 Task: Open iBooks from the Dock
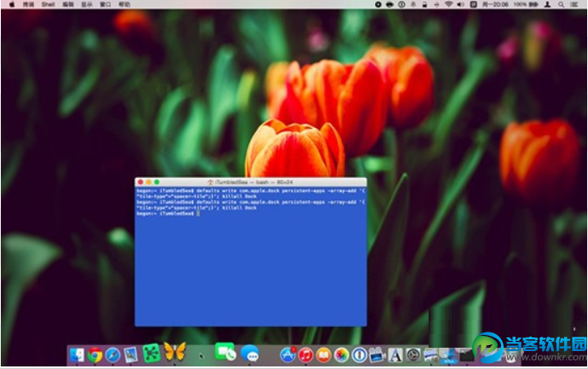(324, 355)
